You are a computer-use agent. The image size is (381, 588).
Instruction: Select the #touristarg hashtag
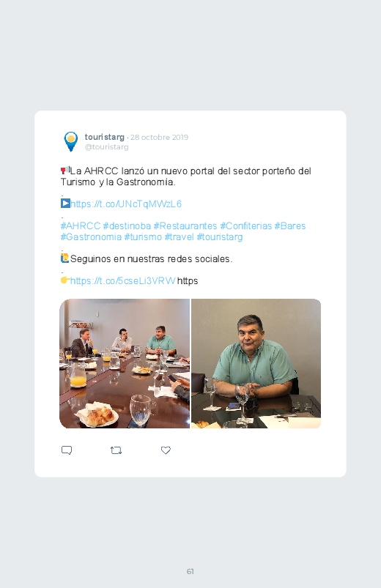220,237
